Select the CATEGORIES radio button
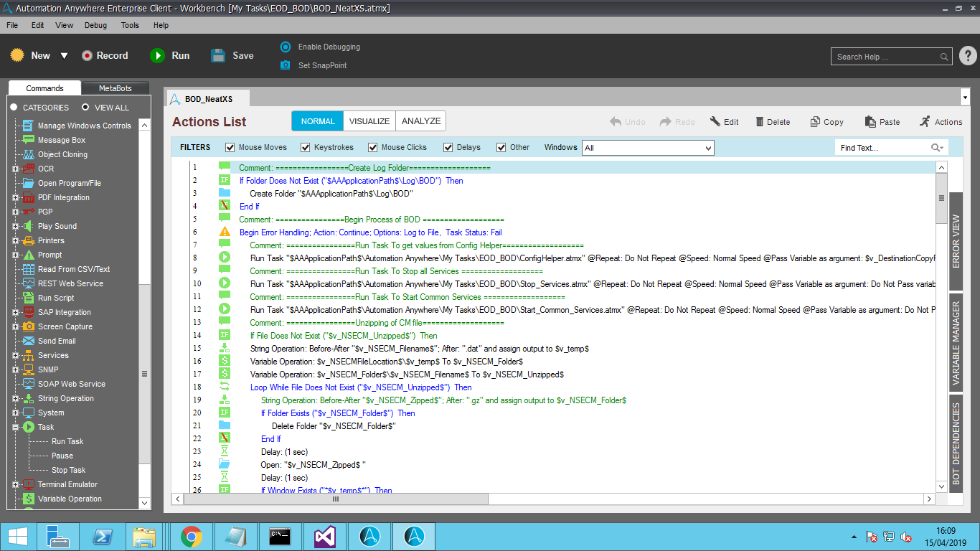This screenshot has width=980, height=551. (x=14, y=107)
